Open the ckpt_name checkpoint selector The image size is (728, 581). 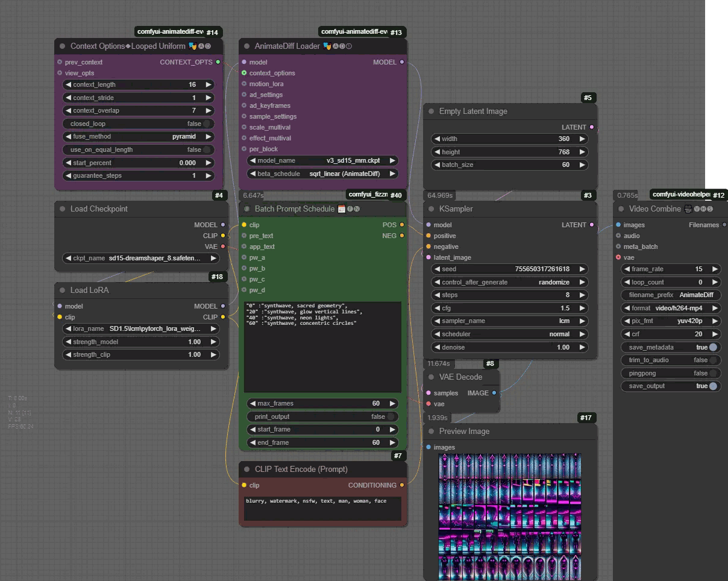(x=142, y=258)
